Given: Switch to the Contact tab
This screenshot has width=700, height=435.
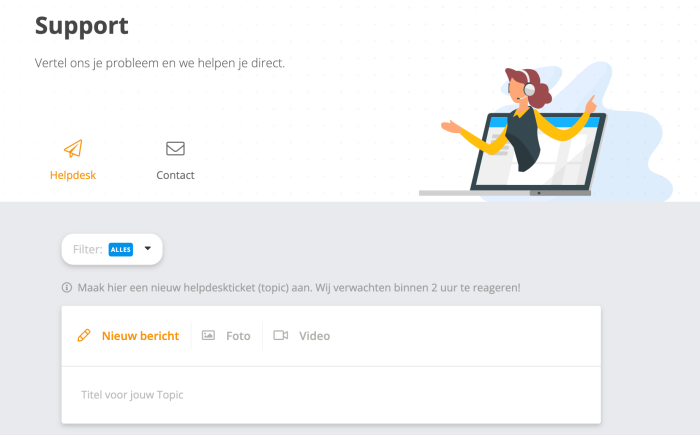Looking at the screenshot, I should pos(175,175).
